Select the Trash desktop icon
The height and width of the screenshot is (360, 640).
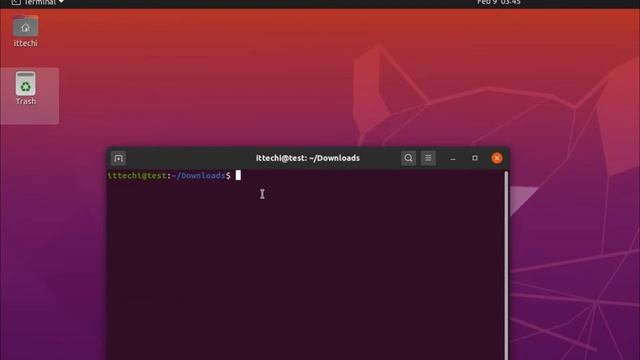25,84
